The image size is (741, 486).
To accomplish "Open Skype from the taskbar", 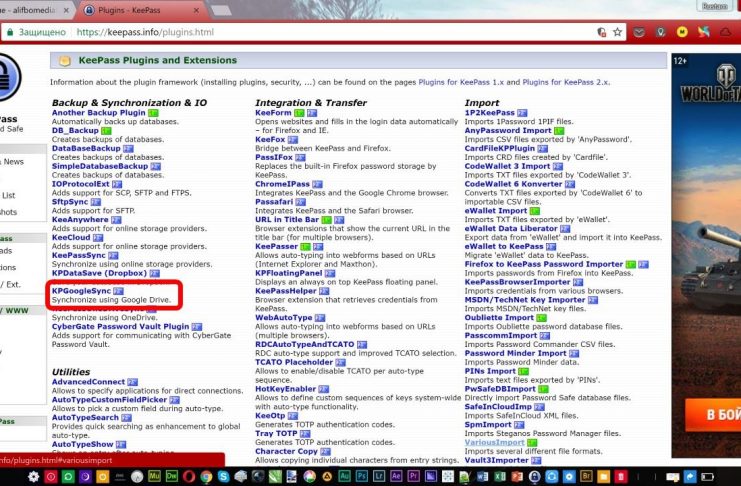I will 223,477.
